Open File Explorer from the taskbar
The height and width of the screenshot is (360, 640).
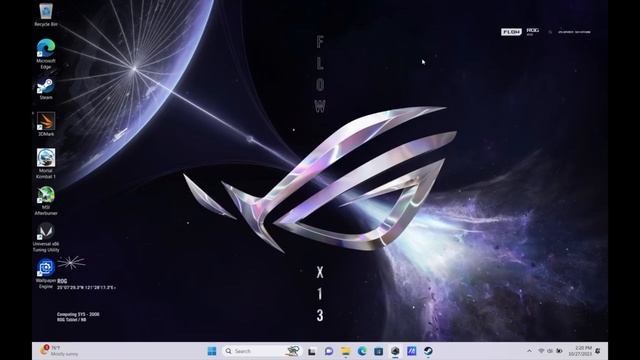[x=345, y=351]
